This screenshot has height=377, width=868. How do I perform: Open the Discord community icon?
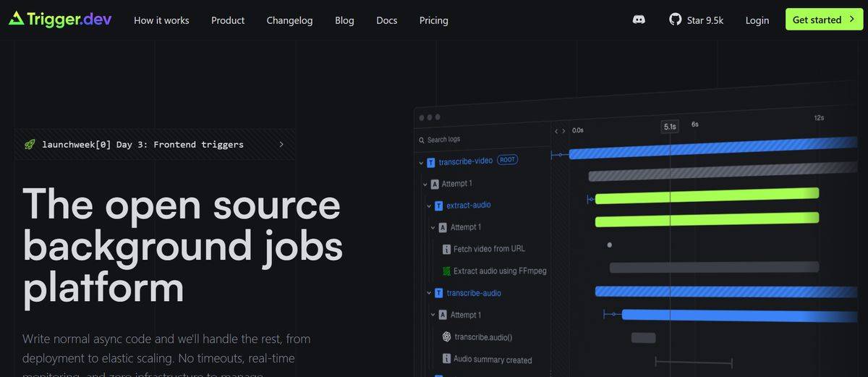point(639,20)
